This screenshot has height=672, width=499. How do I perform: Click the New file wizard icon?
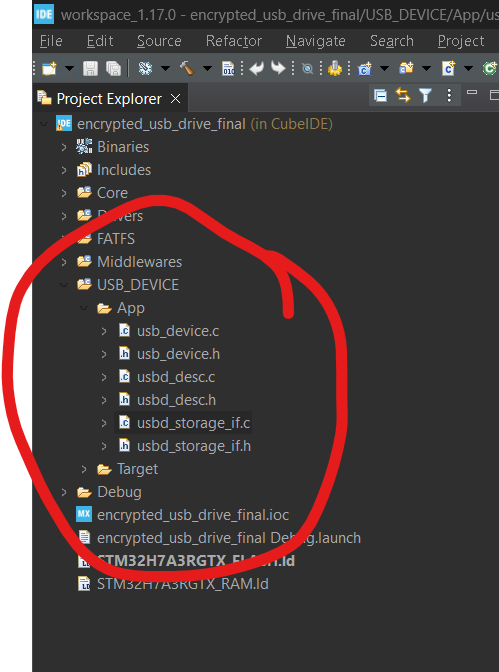click(49, 68)
